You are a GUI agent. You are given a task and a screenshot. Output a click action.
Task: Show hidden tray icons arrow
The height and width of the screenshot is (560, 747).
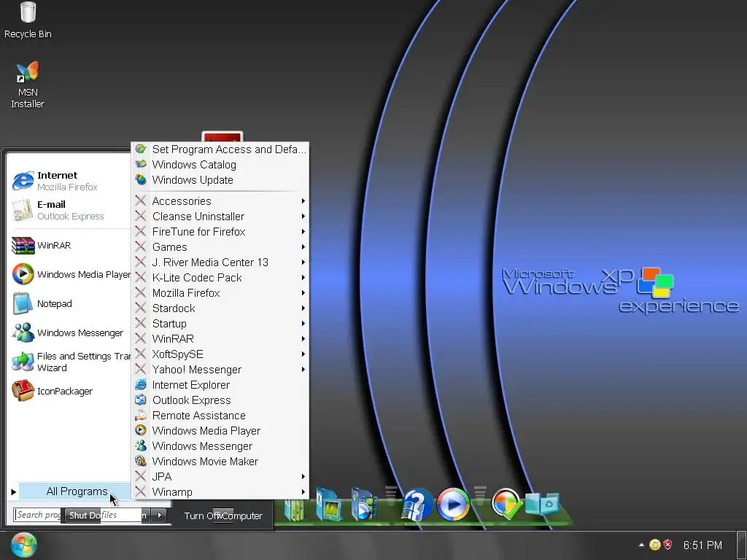pos(641,545)
